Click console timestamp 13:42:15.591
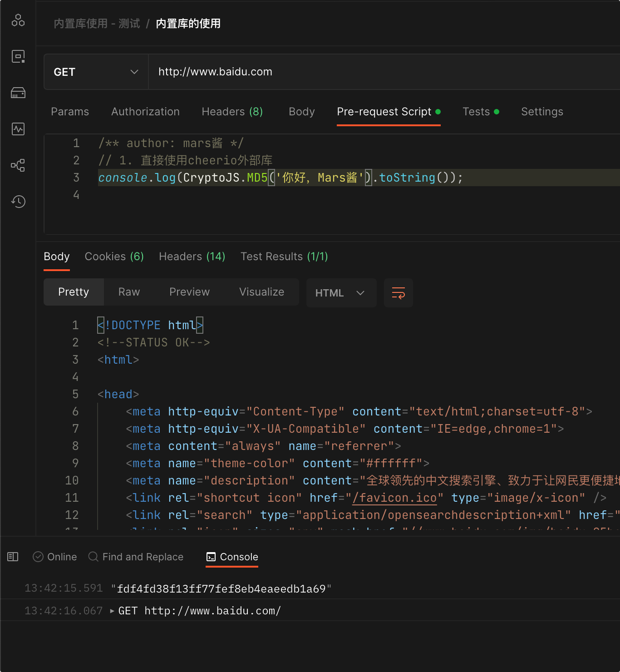 (x=64, y=588)
